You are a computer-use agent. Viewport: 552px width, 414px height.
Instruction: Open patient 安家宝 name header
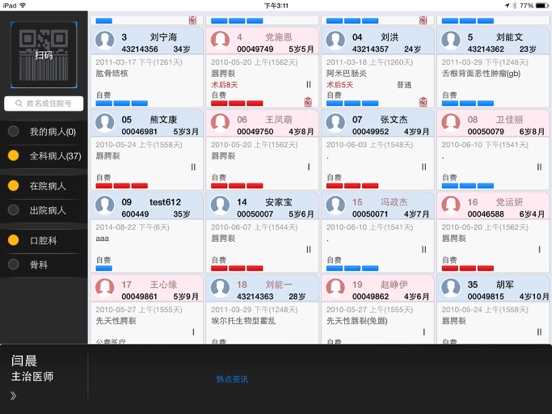262,206
